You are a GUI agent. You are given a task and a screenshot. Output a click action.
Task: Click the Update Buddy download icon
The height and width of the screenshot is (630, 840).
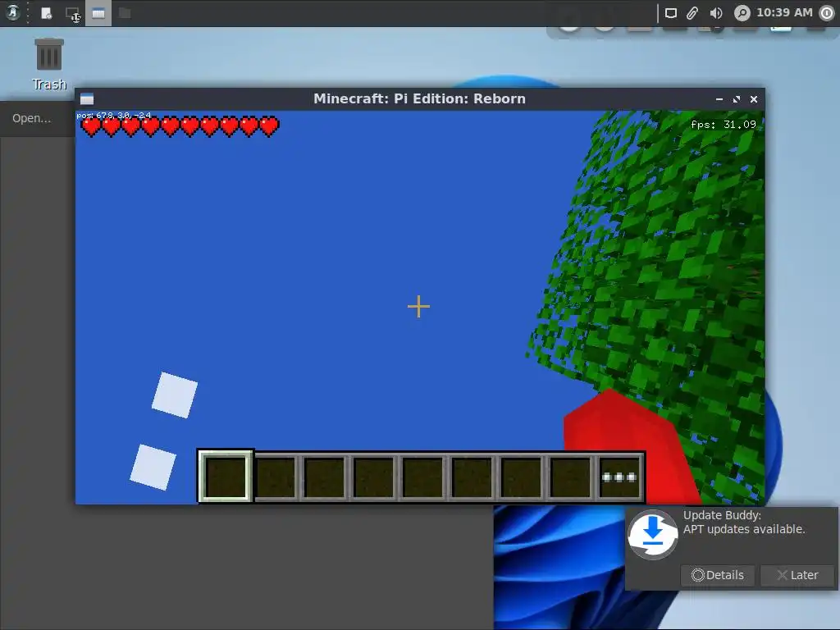652,534
